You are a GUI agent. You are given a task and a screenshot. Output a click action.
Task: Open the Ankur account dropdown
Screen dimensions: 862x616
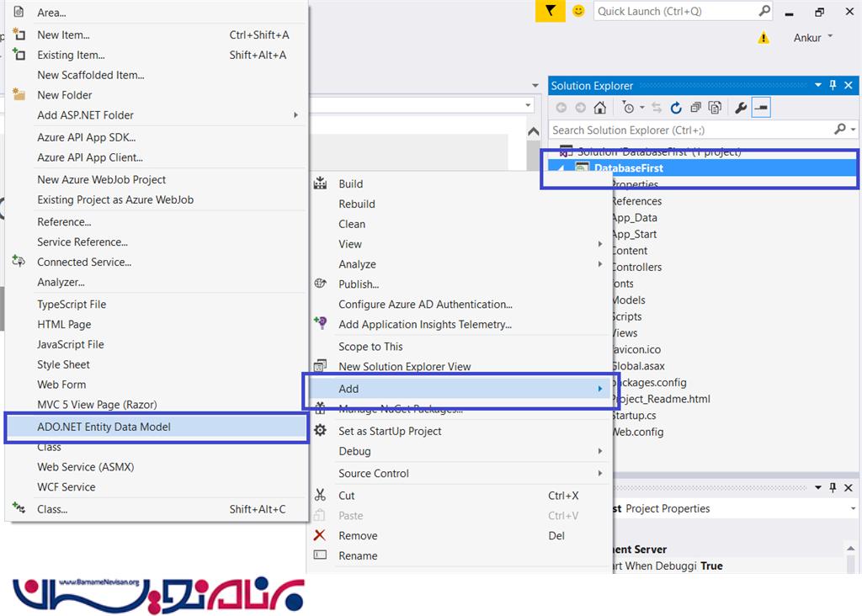pyautogui.click(x=813, y=38)
